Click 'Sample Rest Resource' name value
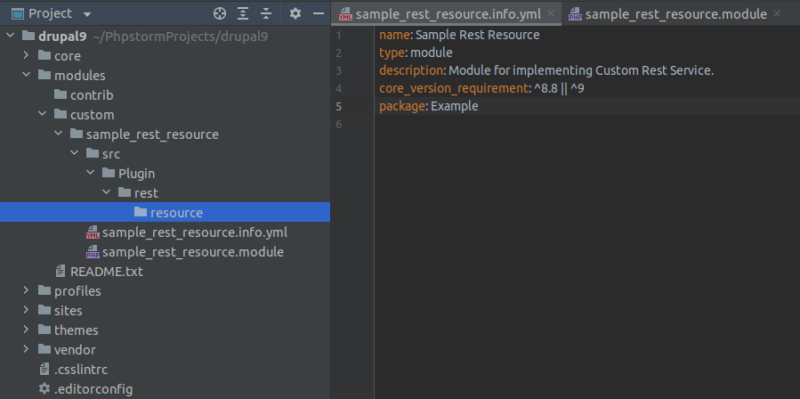The height and width of the screenshot is (399, 800). (x=478, y=35)
